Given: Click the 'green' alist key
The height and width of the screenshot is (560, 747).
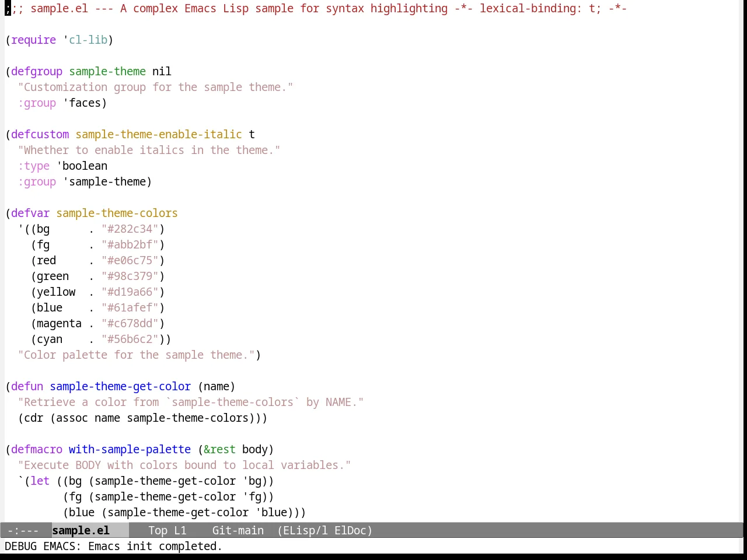Looking at the screenshot, I should [53, 276].
